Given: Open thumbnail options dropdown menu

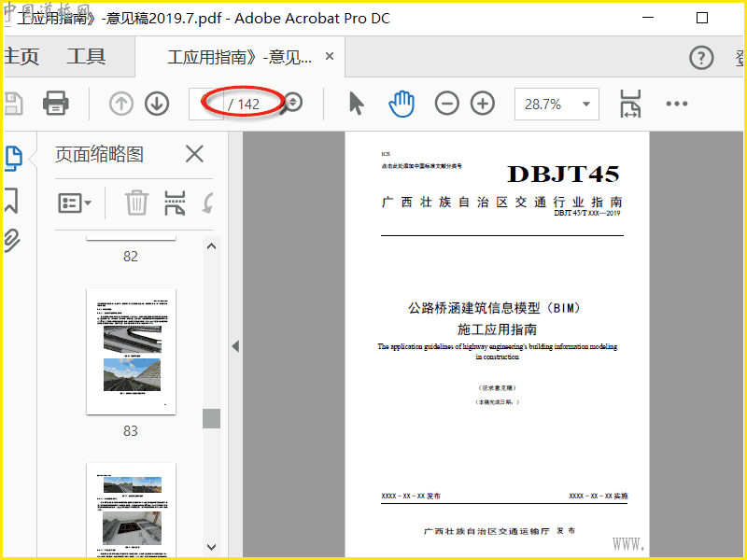Looking at the screenshot, I should click(x=75, y=203).
